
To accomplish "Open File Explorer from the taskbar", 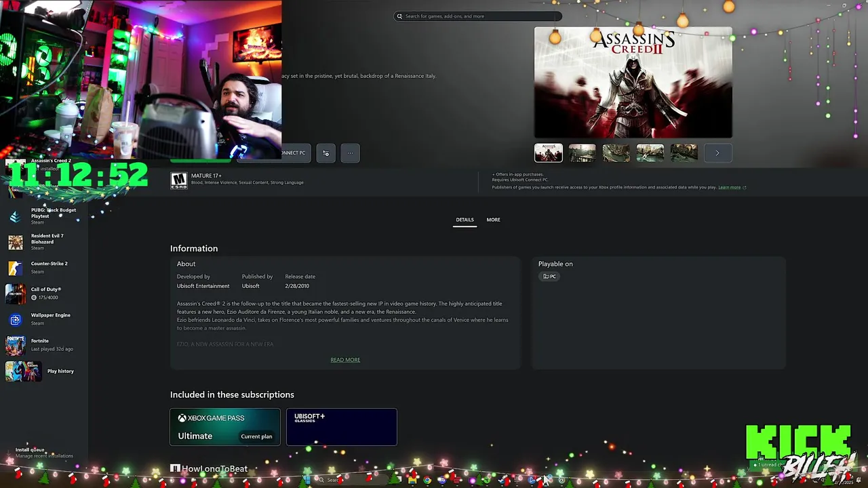I will click(x=412, y=480).
